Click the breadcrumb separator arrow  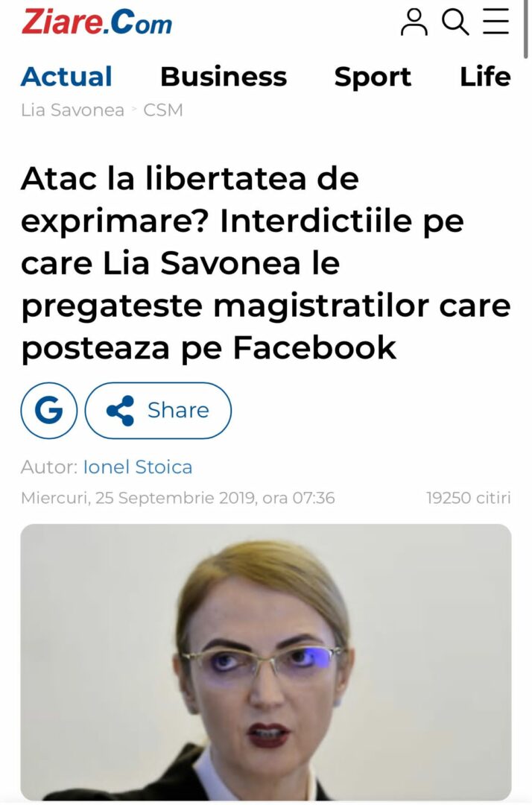point(134,110)
